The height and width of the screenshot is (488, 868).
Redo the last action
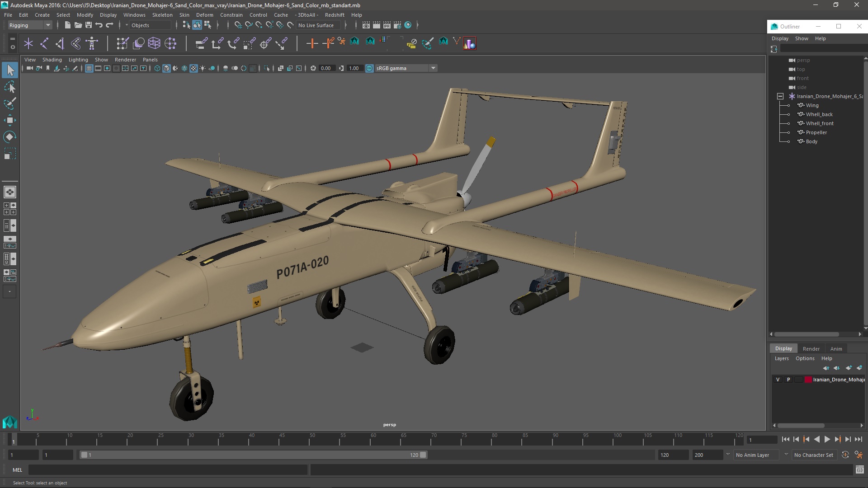[109, 25]
